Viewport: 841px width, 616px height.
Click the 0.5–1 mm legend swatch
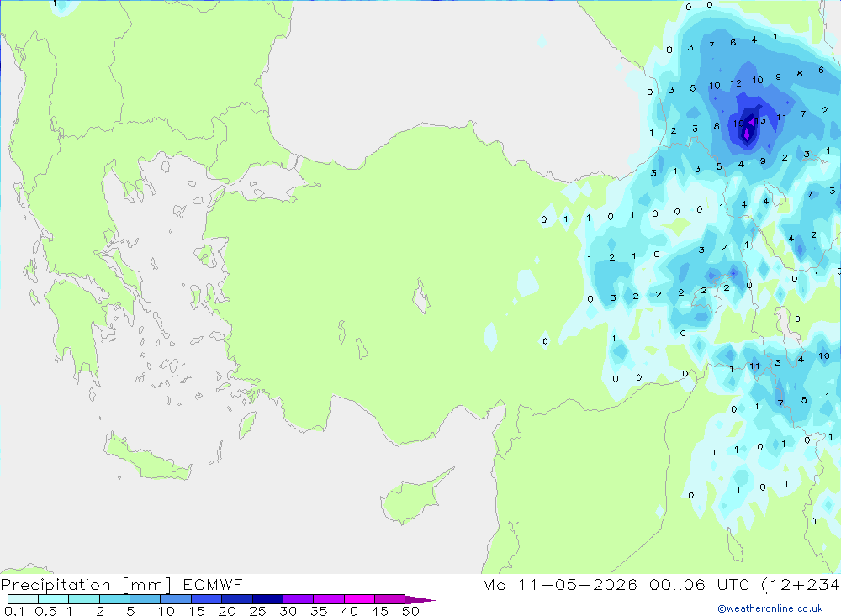click(53, 599)
